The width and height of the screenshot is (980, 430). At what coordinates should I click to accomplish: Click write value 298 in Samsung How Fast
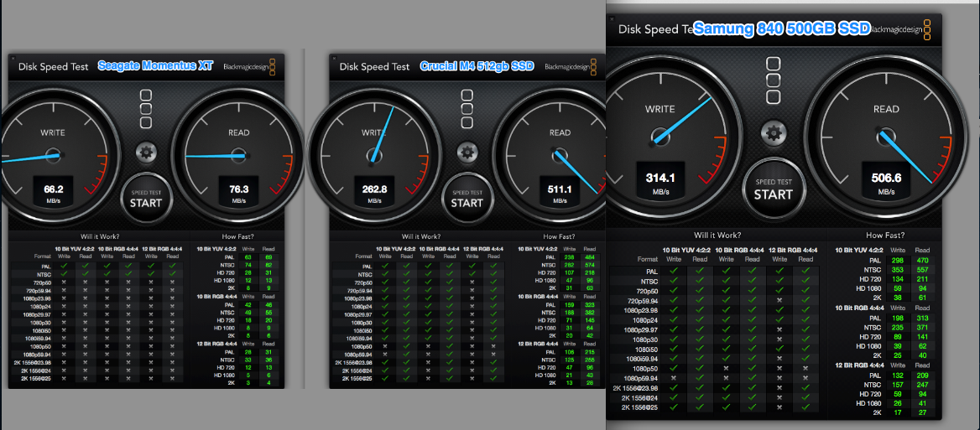(898, 260)
